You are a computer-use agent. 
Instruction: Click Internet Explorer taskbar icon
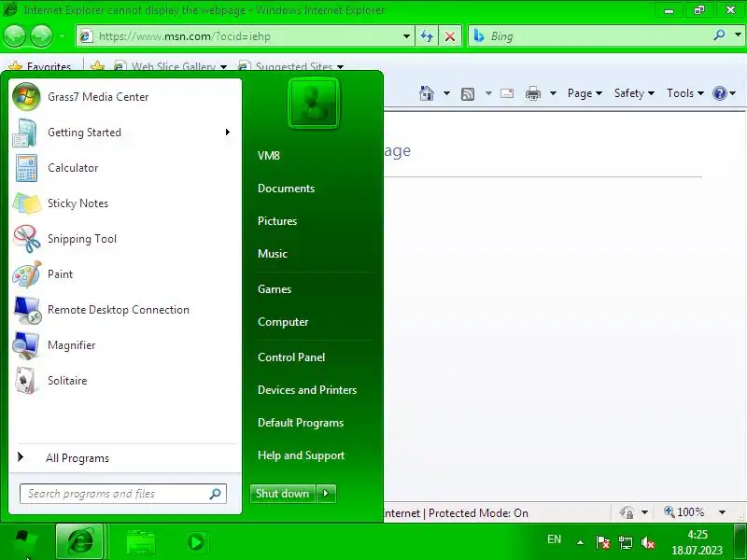(x=79, y=541)
